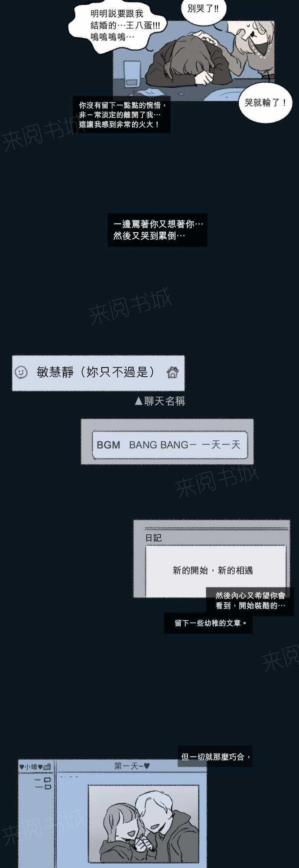Click the 別哭了!! speech bubble
The width and height of the screenshot is (299, 868).
[204, 10]
